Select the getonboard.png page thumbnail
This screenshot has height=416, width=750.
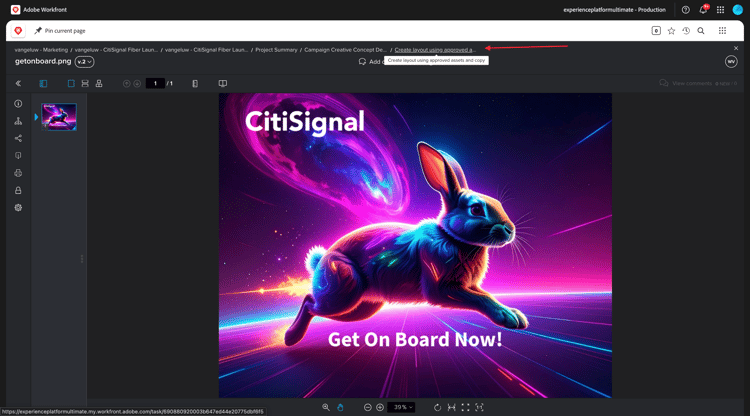coord(59,117)
